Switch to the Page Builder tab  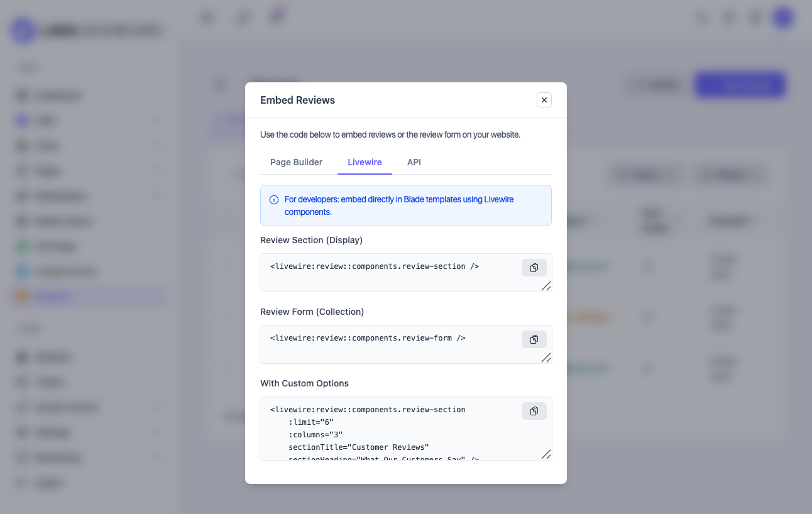tap(295, 162)
